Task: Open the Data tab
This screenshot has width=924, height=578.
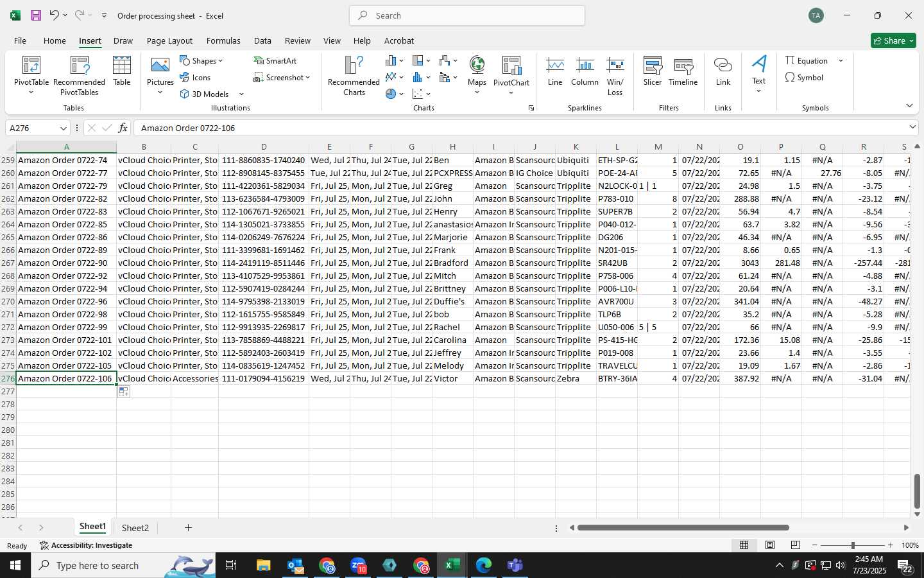Action: point(262,40)
